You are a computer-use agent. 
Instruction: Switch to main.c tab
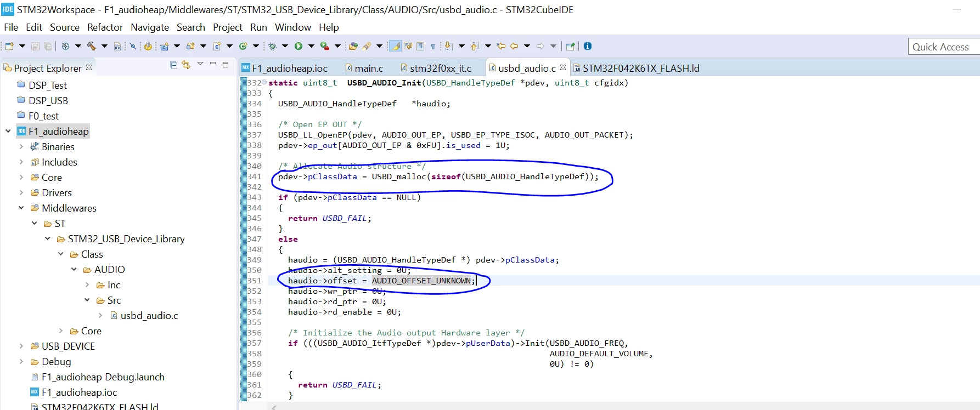coord(364,68)
